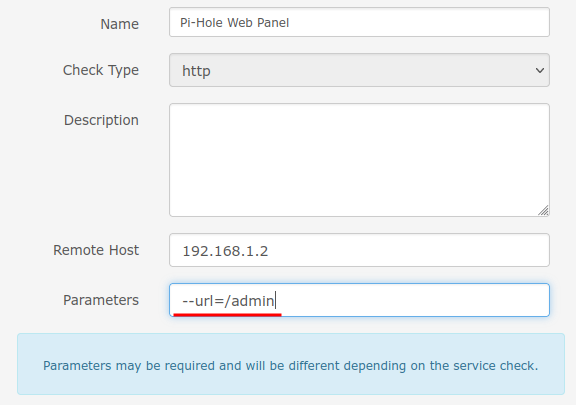Click the Remote Host input field
Image resolution: width=576 pixels, height=405 pixels.
359,250
